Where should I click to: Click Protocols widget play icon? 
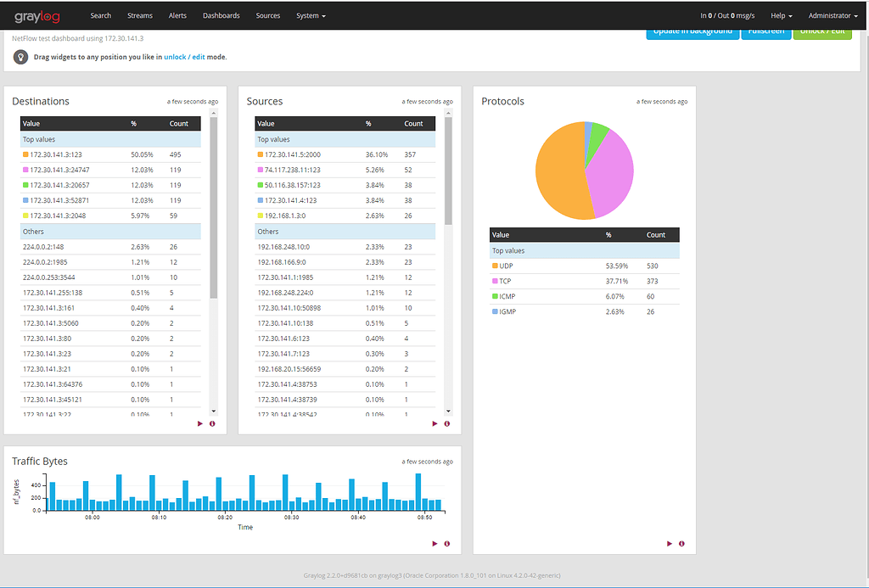click(x=670, y=544)
